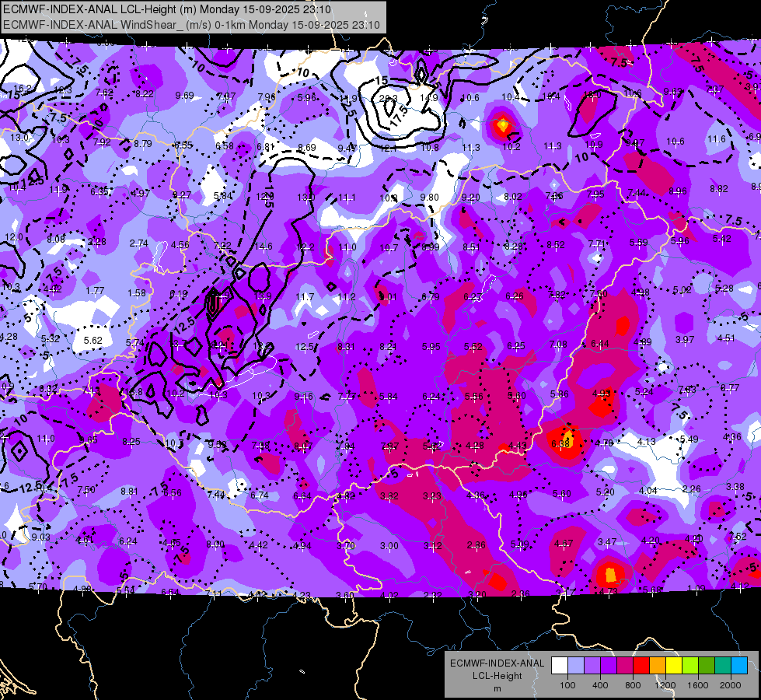Click the grid value 9.80
The height and width of the screenshot is (700, 761).
(x=430, y=198)
